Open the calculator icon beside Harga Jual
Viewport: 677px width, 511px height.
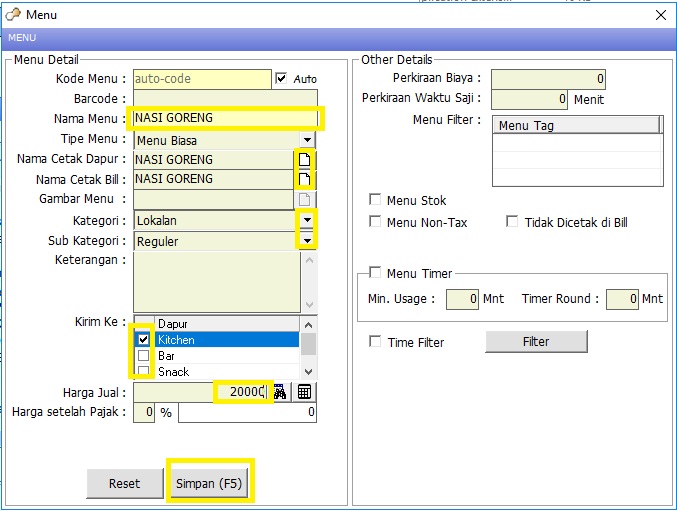[305, 392]
